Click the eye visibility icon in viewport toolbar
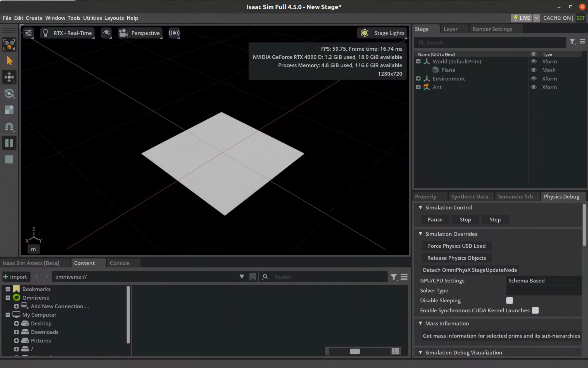Image resolution: width=588 pixels, height=368 pixels. (x=106, y=33)
